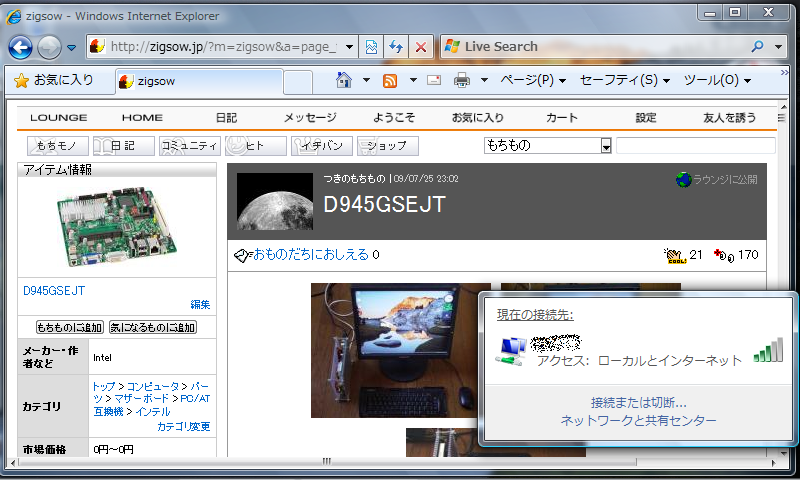Click the footprints visit counter icon
This screenshot has width=800, height=480.
coord(723,255)
